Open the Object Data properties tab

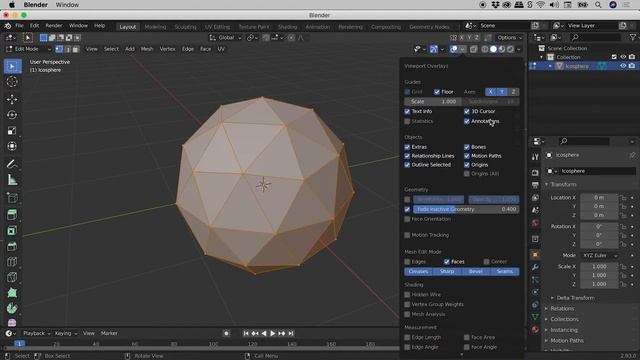535,317
